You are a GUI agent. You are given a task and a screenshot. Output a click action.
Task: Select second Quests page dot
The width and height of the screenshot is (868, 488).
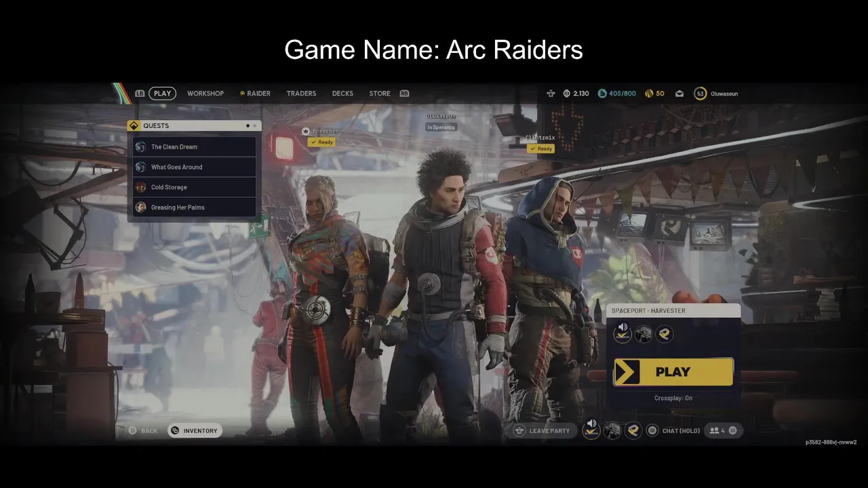255,125
